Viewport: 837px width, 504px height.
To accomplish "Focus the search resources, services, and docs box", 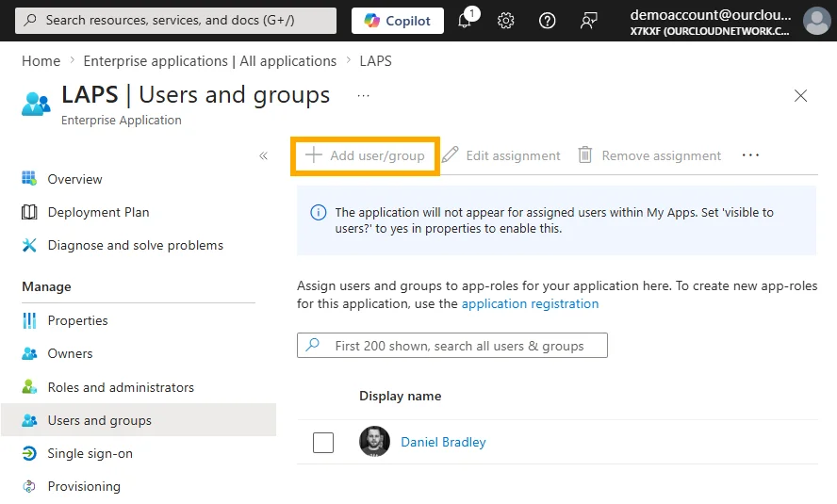I will pos(175,21).
